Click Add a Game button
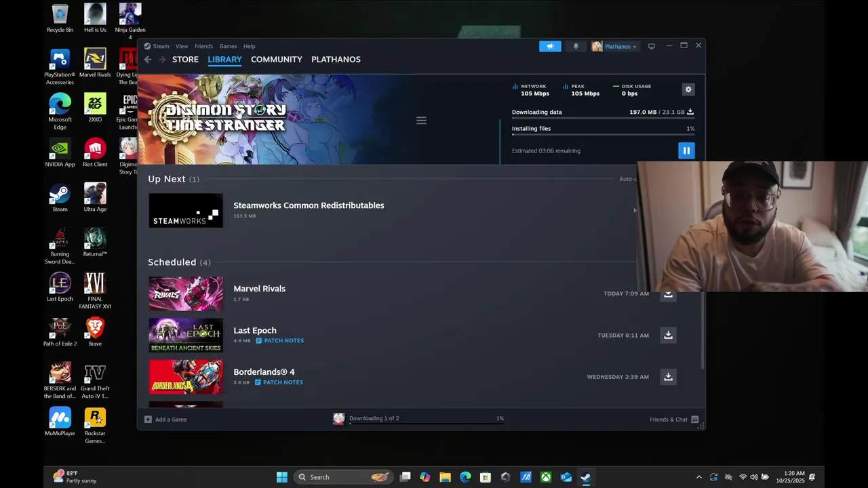This screenshot has width=868, height=488. [165, 420]
